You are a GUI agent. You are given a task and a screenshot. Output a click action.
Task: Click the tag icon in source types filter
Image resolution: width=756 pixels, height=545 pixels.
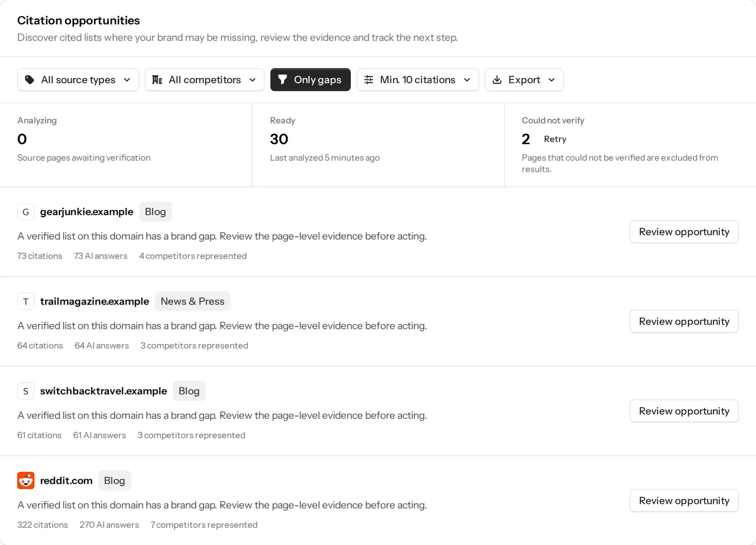(30, 79)
